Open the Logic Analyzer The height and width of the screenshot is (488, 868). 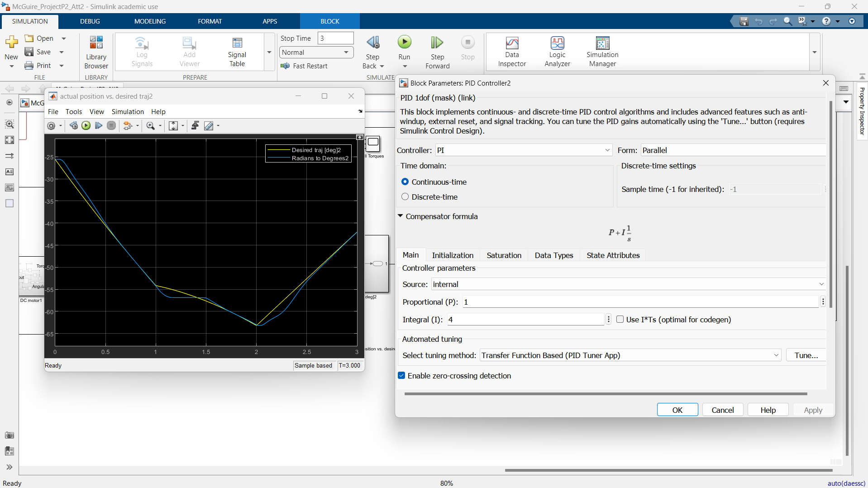click(557, 52)
